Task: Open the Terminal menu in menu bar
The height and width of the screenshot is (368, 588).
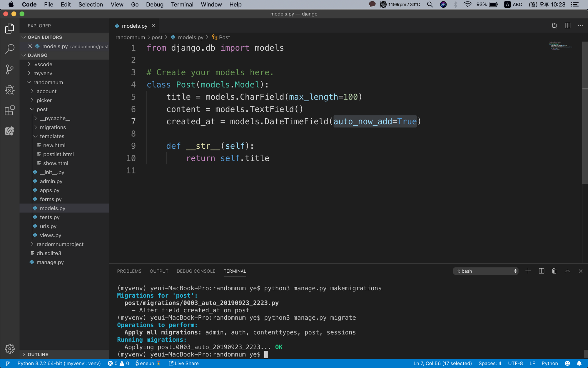Action: coord(182,4)
